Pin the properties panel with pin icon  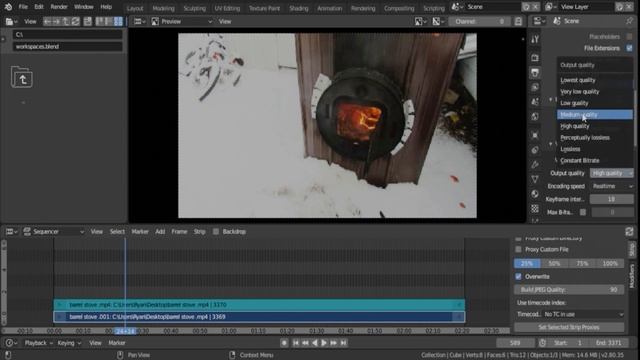click(x=629, y=21)
